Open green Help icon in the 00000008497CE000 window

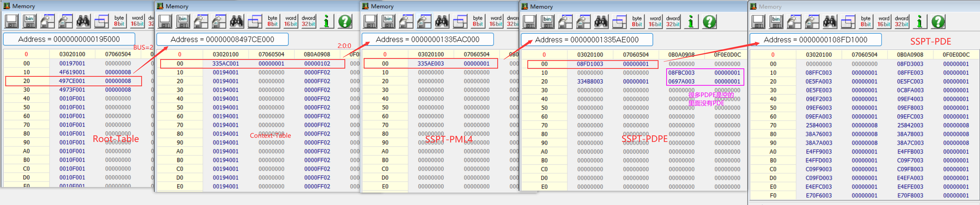[345, 21]
